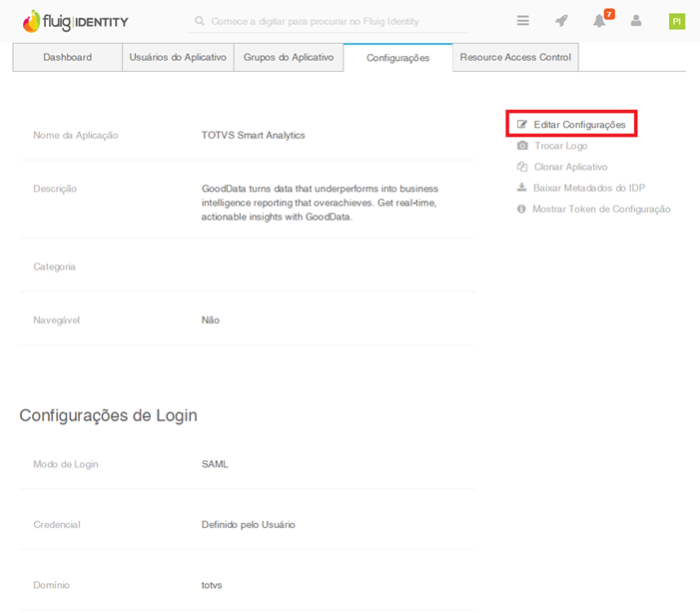The height and width of the screenshot is (613, 700).
Task: Click the SAML login mode value
Action: (215, 464)
